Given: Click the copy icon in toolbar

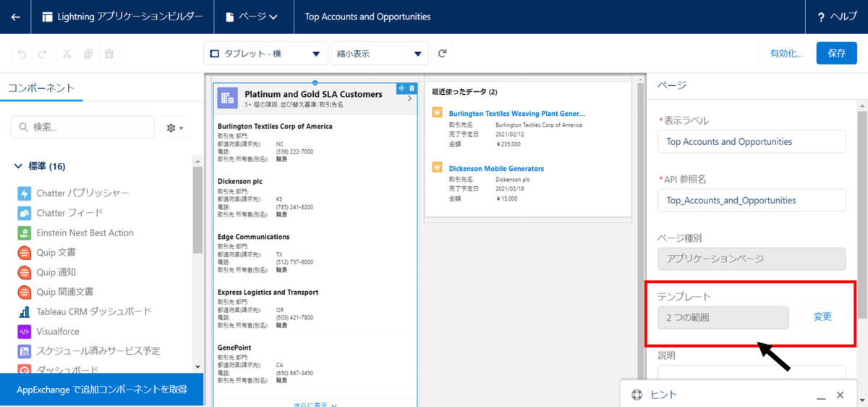Looking at the screenshot, I should tap(88, 54).
